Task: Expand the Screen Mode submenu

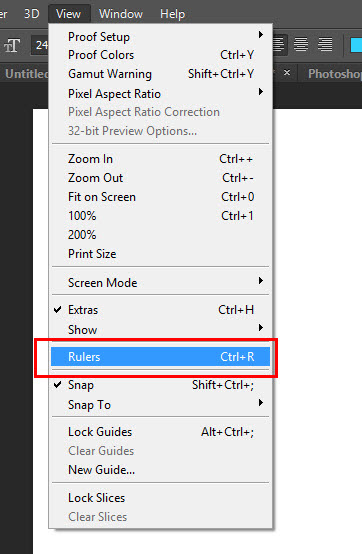Action: click(x=160, y=283)
